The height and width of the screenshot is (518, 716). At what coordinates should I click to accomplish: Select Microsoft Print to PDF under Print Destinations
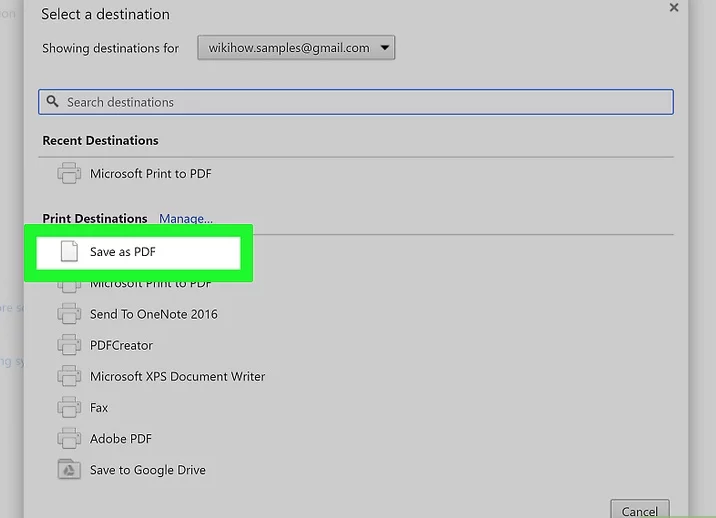click(x=150, y=285)
